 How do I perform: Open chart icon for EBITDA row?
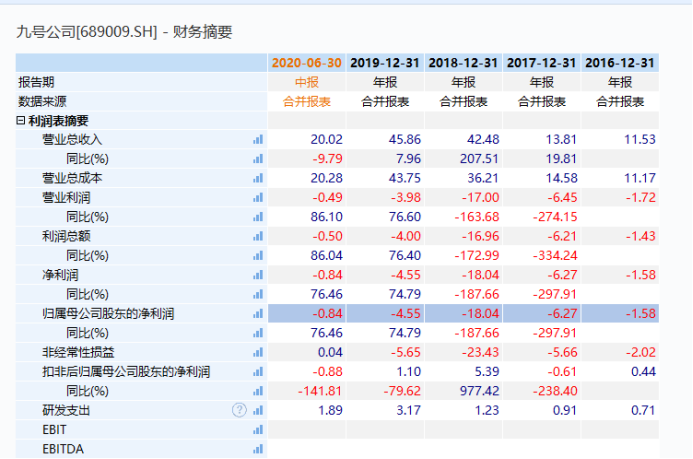pos(258,449)
